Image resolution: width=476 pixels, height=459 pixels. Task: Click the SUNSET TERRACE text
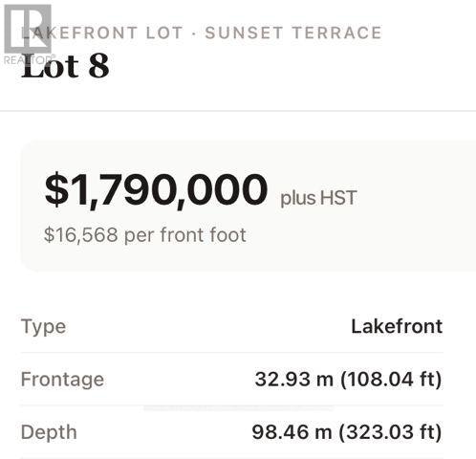(293, 33)
